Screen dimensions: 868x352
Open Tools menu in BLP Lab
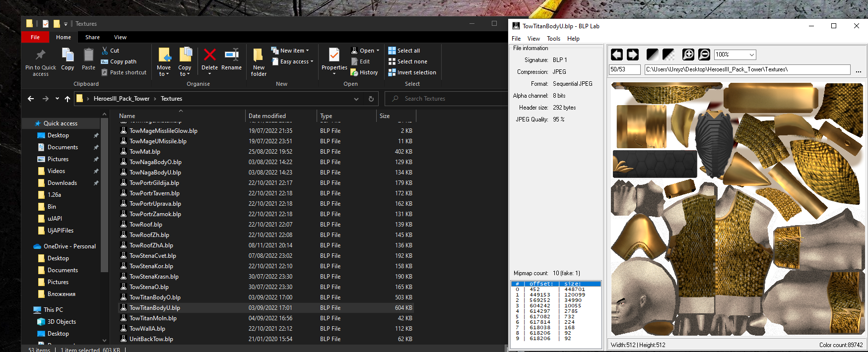[x=553, y=39]
